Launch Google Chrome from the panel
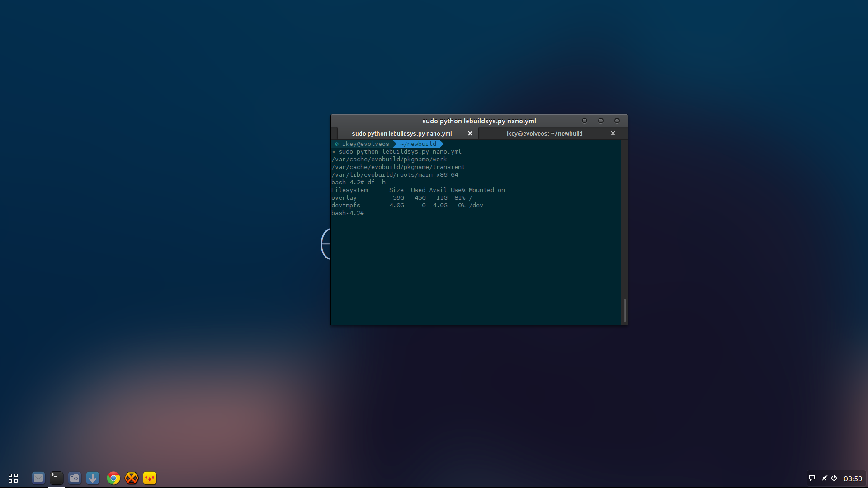This screenshot has height=488, width=868. [x=113, y=478]
